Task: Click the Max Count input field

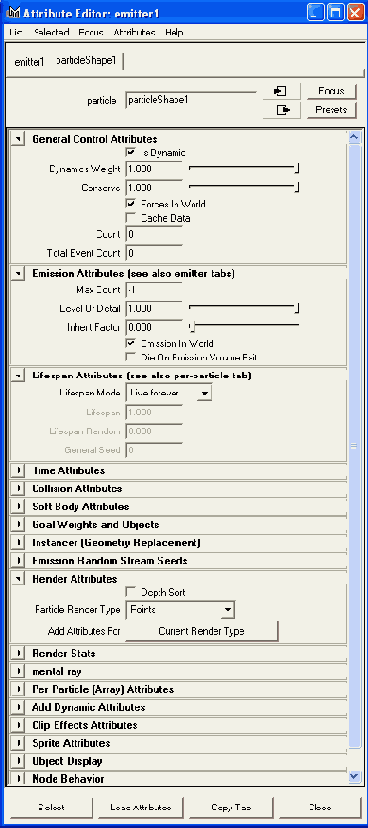Action: click(154, 290)
